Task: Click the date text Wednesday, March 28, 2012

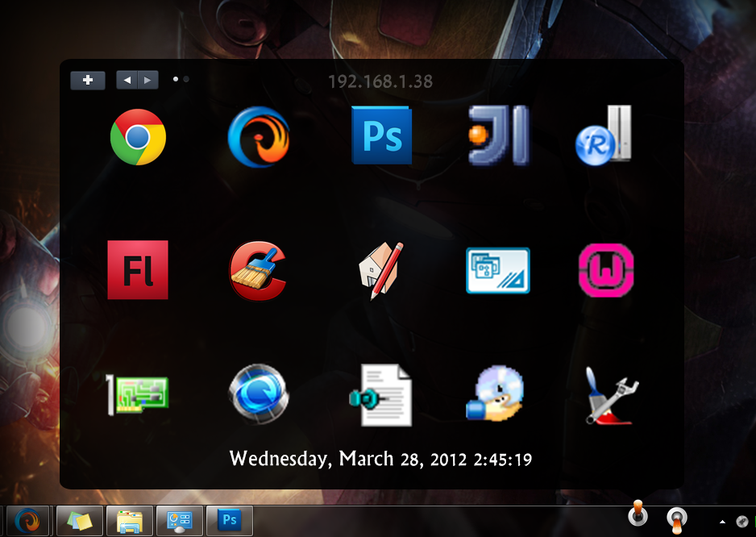Action: tap(347, 459)
